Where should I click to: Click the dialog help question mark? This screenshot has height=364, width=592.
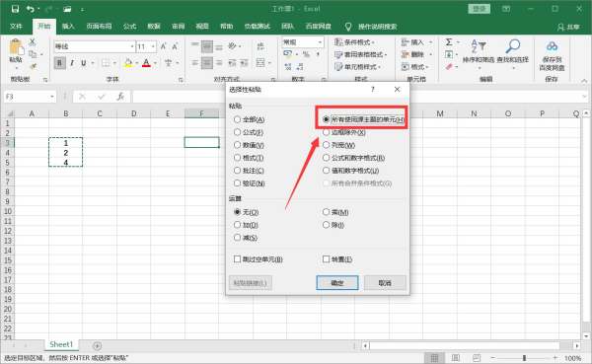373,89
